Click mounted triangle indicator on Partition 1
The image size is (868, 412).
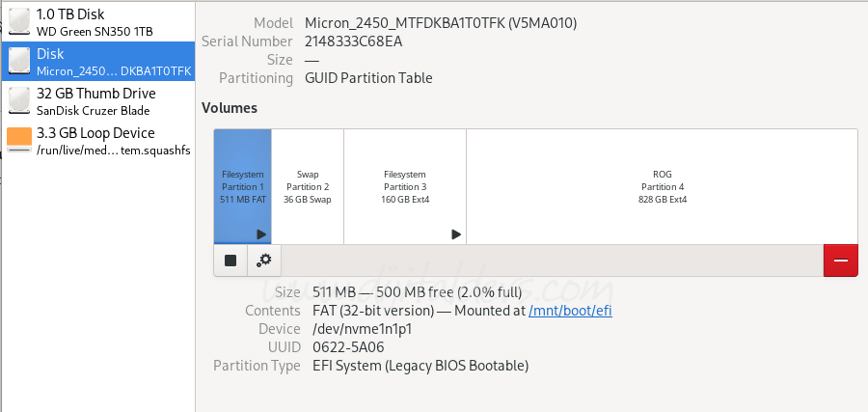tap(261, 234)
